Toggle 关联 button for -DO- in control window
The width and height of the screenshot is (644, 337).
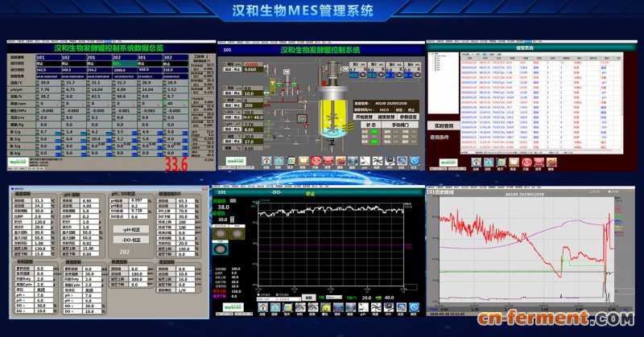(228, 117)
